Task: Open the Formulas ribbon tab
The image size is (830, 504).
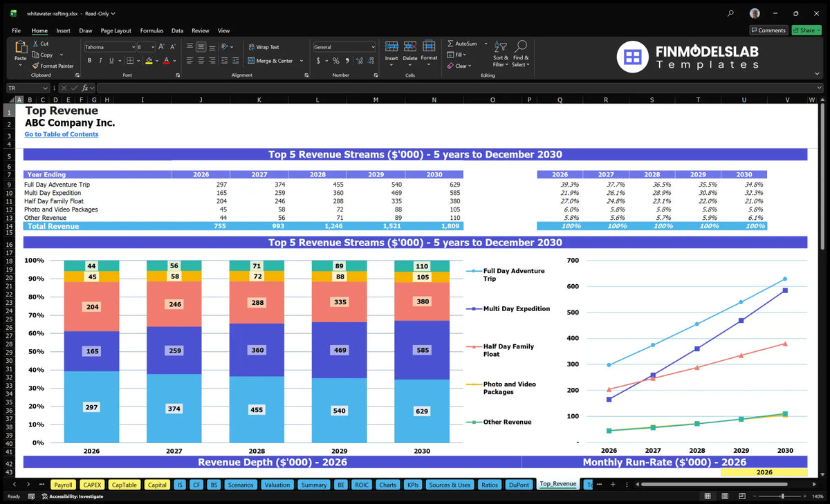Action: pyautogui.click(x=151, y=30)
